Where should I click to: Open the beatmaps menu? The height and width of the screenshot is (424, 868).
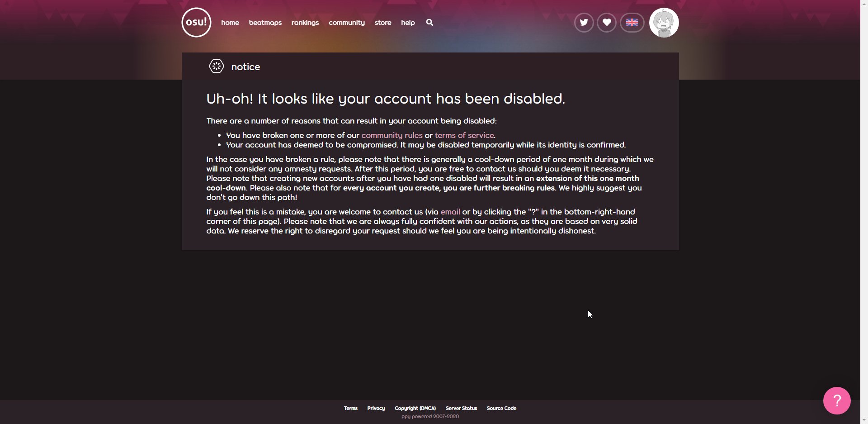tap(265, 23)
